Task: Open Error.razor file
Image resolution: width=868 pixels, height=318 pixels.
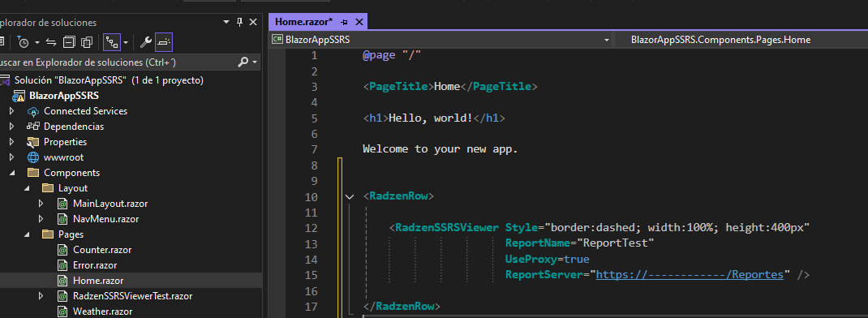Action: click(95, 265)
